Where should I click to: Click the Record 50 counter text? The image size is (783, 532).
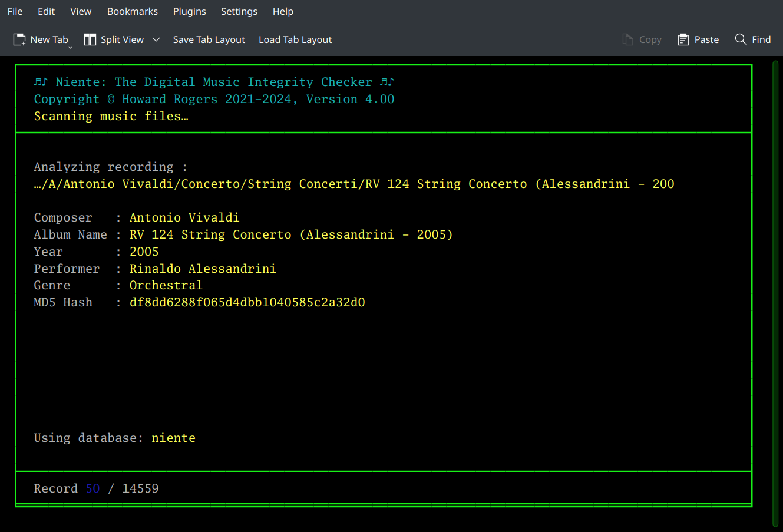96,488
